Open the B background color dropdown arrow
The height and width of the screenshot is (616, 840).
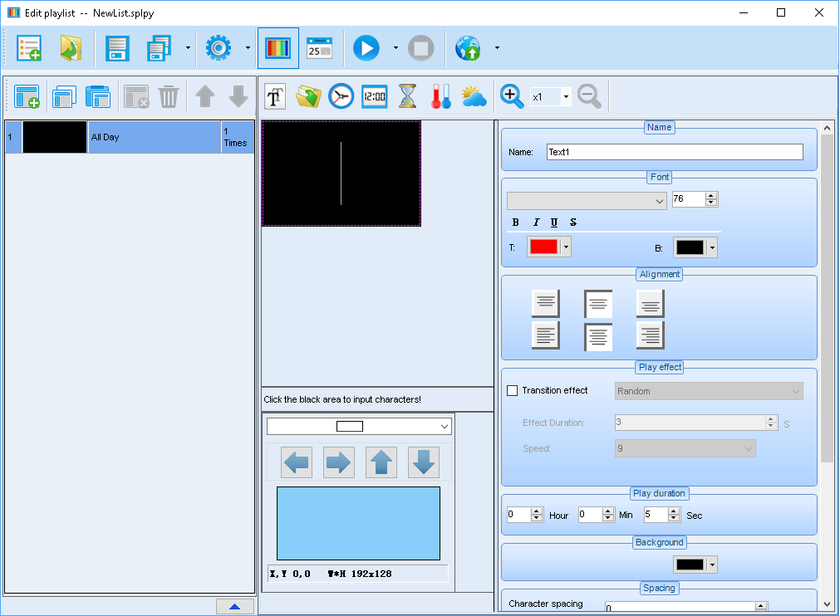712,247
